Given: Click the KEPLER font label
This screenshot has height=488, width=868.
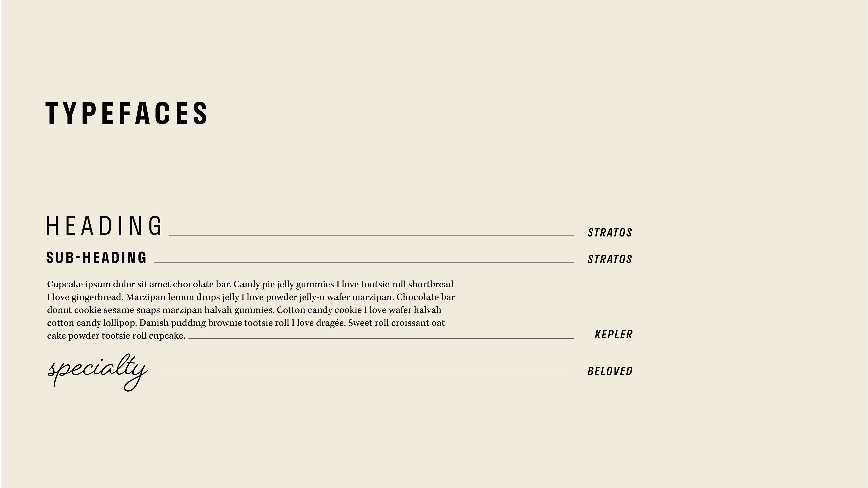Looking at the screenshot, I should tap(614, 334).
